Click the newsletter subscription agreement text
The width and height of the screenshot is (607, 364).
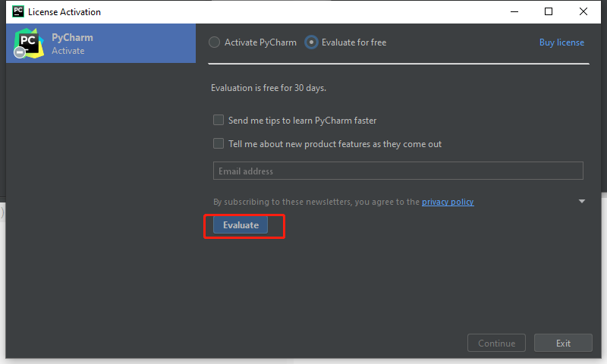316,202
